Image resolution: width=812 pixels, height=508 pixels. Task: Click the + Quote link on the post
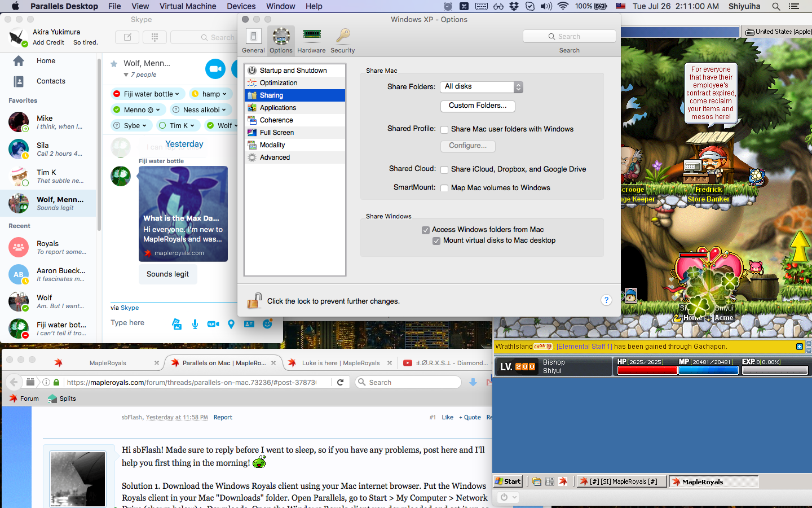(x=470, y=417)
